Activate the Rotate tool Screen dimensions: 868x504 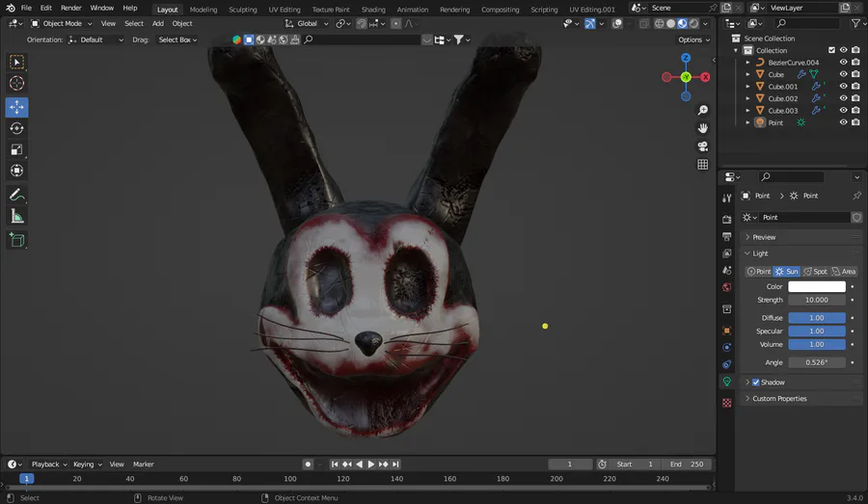coord(16,128)
